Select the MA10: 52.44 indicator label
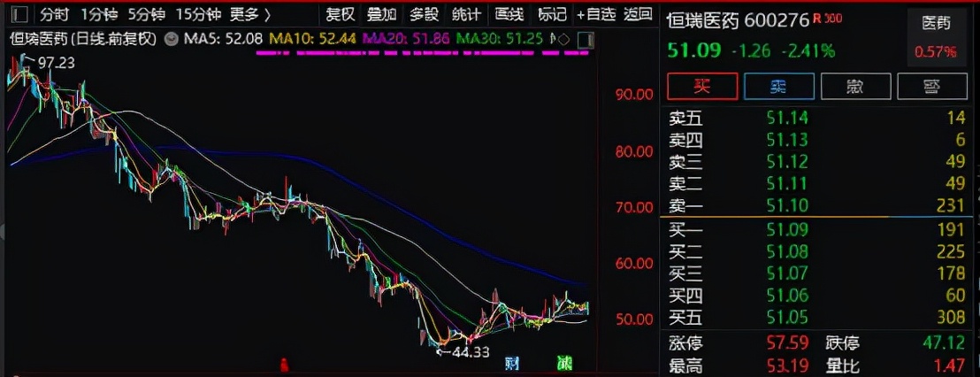Image resolution: width=980 pixels, height=377 pixels. (x=312, y=40)
